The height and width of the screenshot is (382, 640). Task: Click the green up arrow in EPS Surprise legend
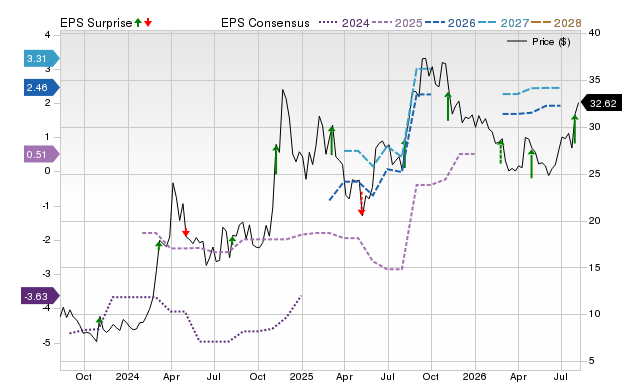pos(138,22)
